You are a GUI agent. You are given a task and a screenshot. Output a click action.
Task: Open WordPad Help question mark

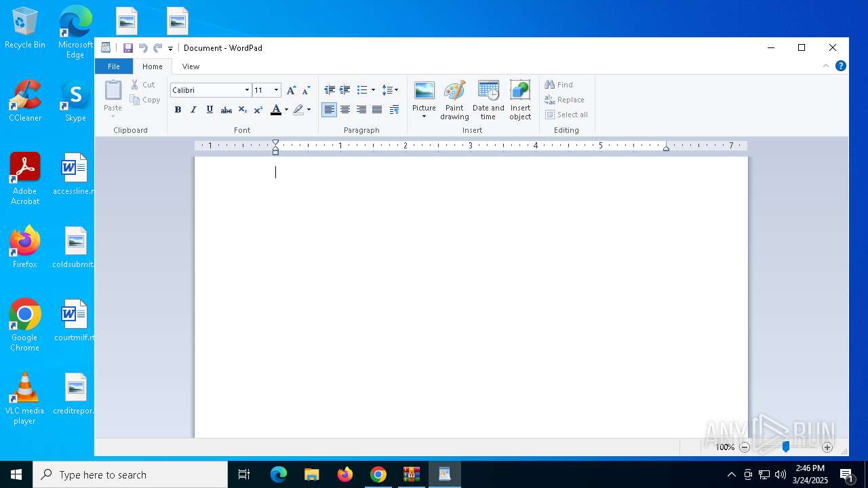(x=841, y=66)
